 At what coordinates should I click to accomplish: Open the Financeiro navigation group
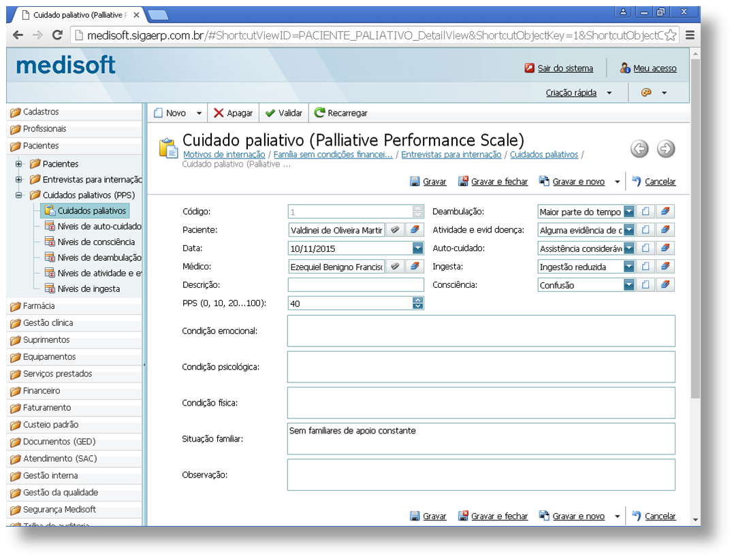(x=75, y=391)
